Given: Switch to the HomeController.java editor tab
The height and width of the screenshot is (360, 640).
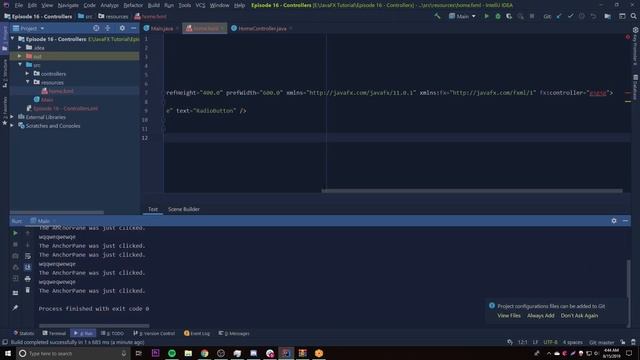Looking at the screenshot, I should click(x=261, y=28).
